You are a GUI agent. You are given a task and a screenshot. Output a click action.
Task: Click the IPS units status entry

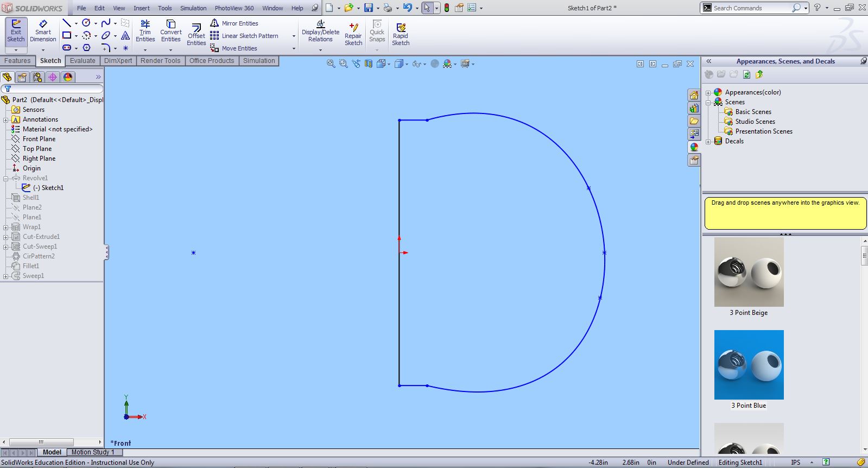pos(796,463)
